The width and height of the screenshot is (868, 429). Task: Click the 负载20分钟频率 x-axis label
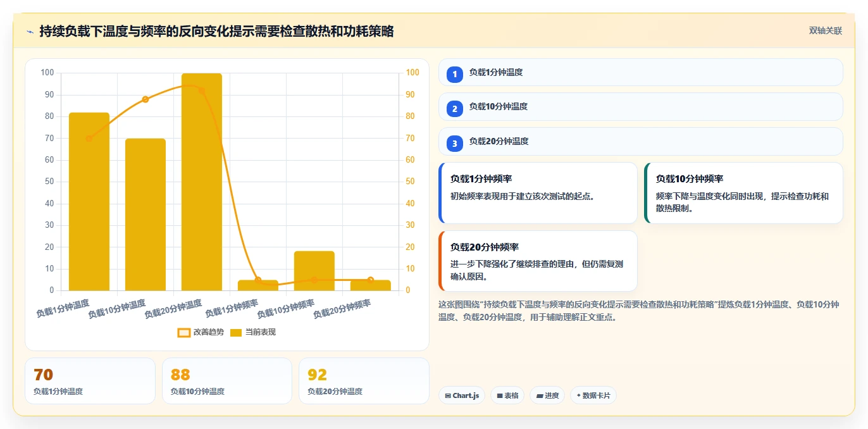pyautogui.click(x=342, y=308)
